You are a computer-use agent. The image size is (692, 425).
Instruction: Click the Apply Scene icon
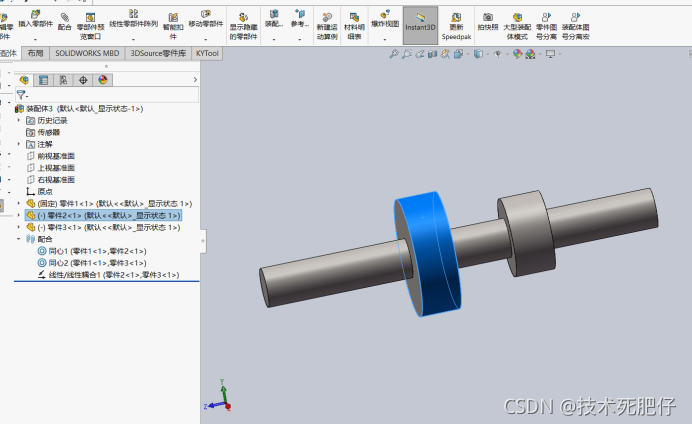tap(530, 54)
